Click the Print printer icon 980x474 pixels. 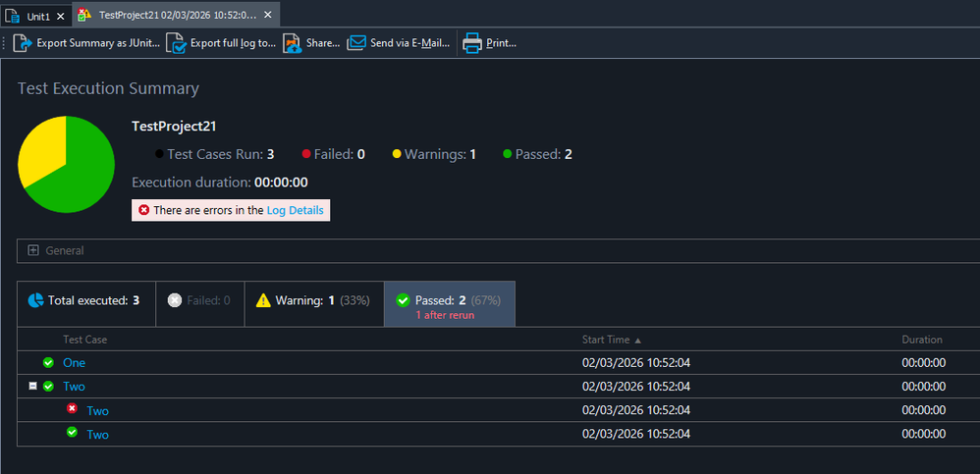click(472, 43)
